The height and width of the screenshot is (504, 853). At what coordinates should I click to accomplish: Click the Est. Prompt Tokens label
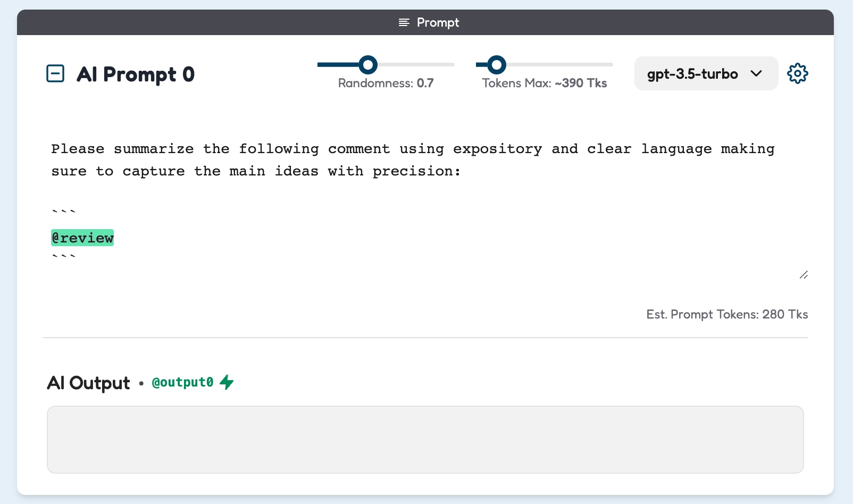[727, 314]
